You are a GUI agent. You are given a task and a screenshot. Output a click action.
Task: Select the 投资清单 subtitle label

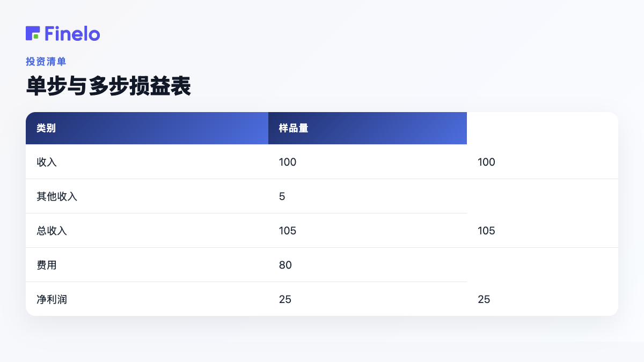click(x=46, y=62)
